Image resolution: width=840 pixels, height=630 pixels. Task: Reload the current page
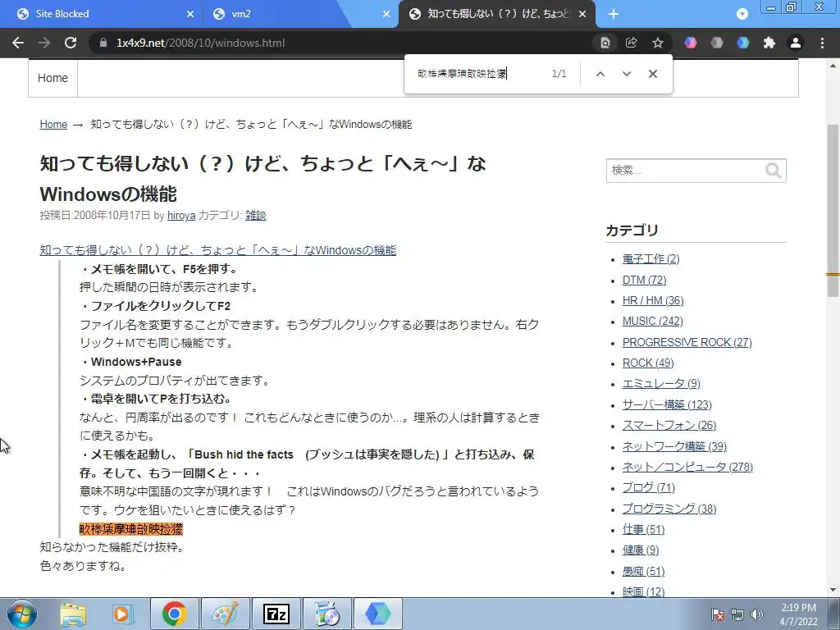71,43
